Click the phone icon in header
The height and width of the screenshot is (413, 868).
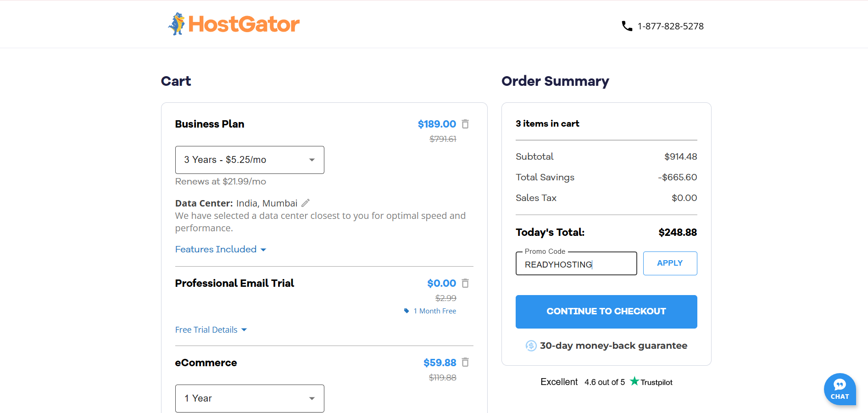tap(627, 26)
